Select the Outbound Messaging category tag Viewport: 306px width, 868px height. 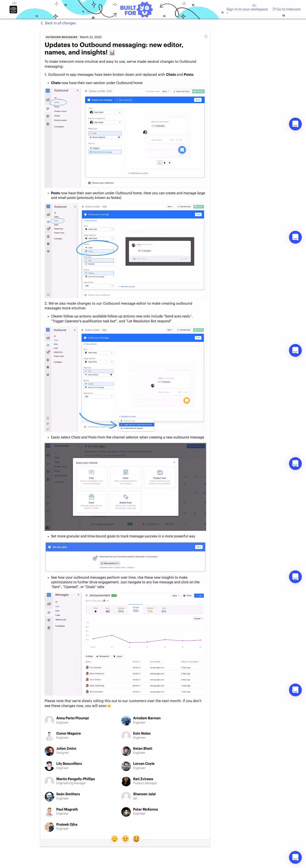(x=62, y=37)
